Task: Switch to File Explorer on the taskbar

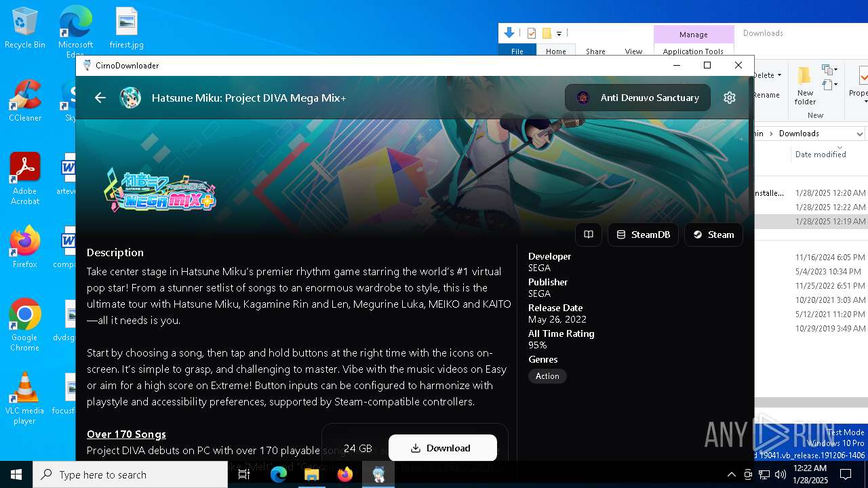Action: (x=312, y=474)
